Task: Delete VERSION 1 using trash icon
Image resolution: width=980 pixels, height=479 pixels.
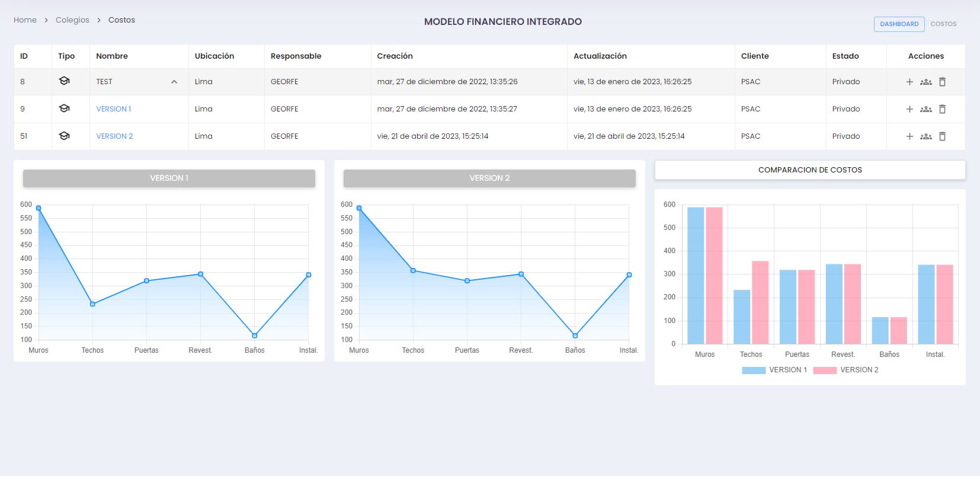Action: [x=942, y=109]
